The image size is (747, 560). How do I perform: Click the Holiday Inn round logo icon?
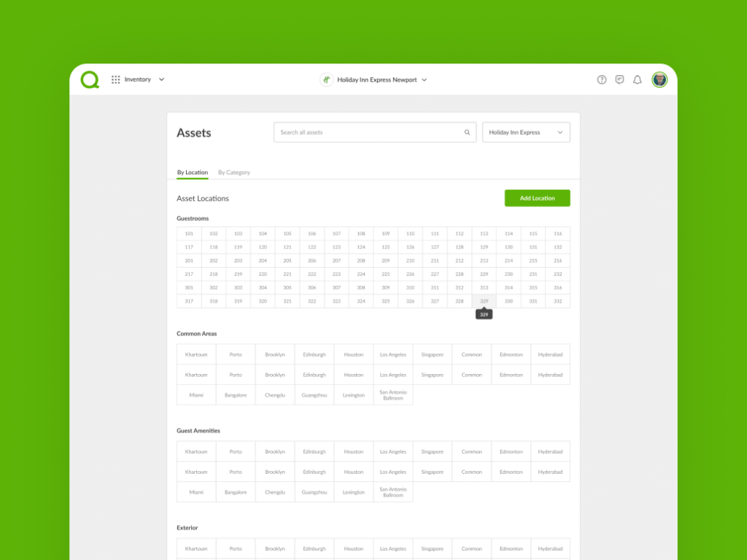coord(326,79)
